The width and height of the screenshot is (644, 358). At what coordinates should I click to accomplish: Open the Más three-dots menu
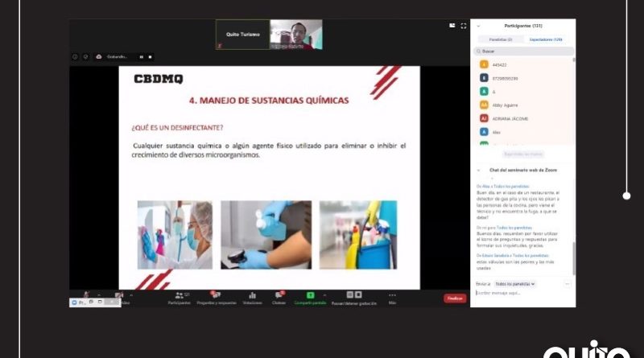click(x=392, y=296)
